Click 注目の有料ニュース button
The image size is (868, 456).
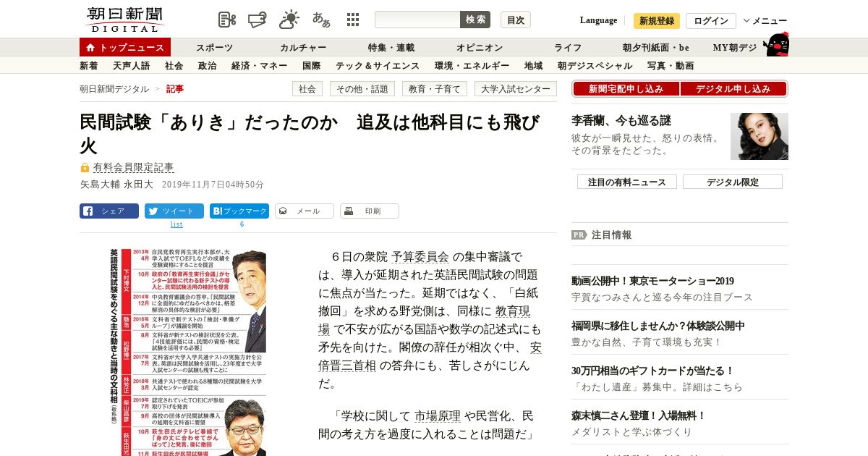[627, 182]
